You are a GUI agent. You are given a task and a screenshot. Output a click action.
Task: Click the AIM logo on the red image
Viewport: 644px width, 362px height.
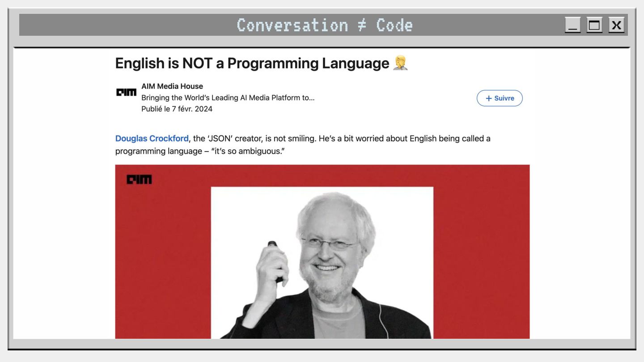[x=139, y=180]
